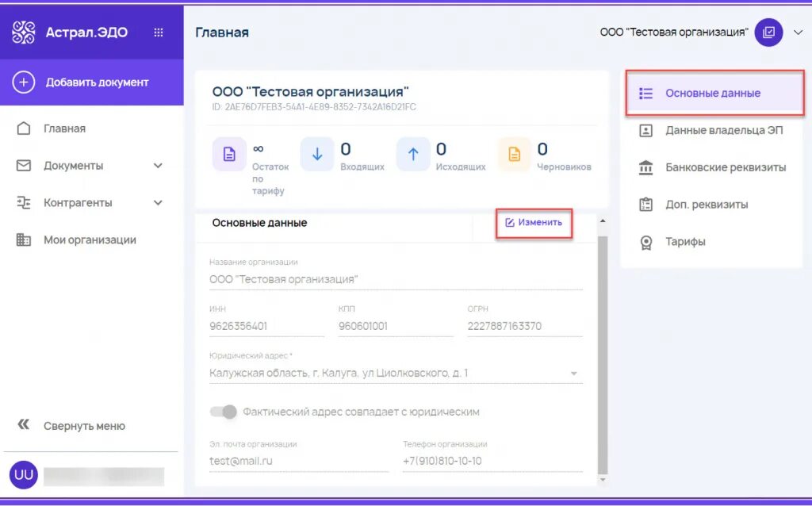Click the UU user avatar
Screen dimensions: 812x506
[23, 475]
